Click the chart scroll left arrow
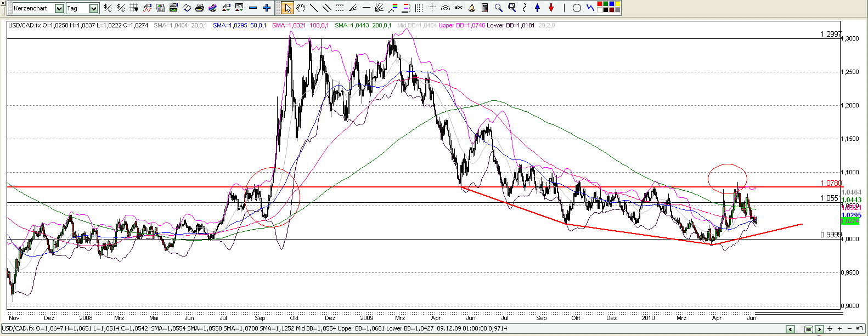This screenshot has height=336, width=868. pyautogui.click(x=791, y=329)
